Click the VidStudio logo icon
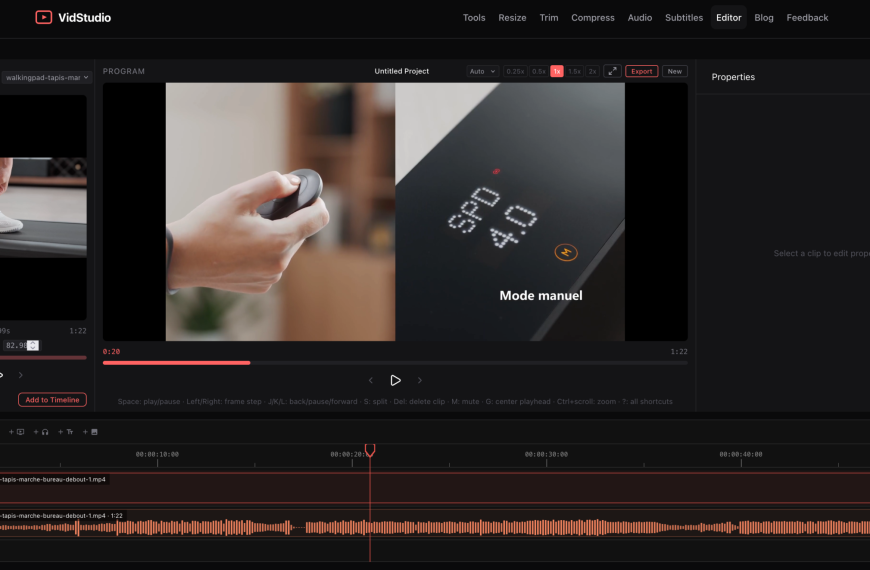 click(x=44, y=17)
